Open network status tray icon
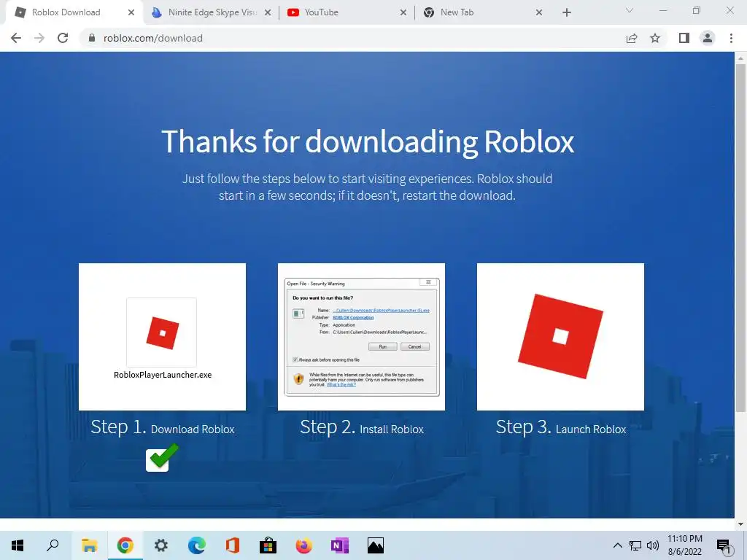The image size is (747, 560). [x=635, y=545]
